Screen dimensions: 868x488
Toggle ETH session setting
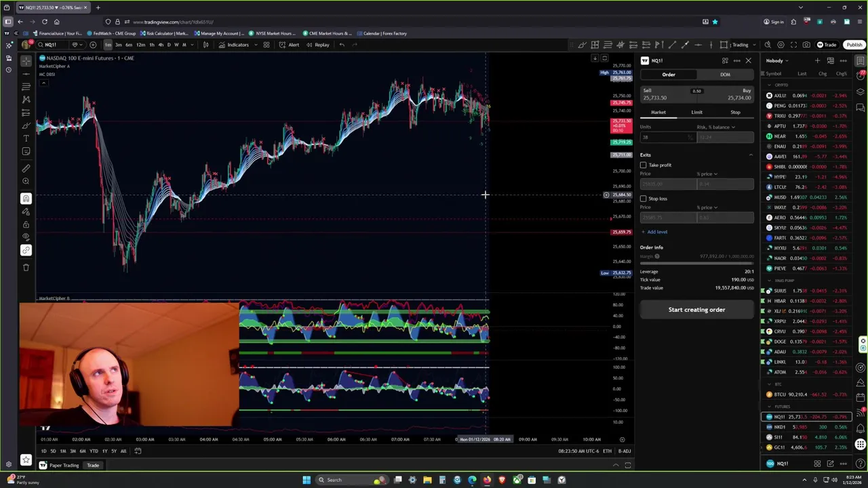607,451
